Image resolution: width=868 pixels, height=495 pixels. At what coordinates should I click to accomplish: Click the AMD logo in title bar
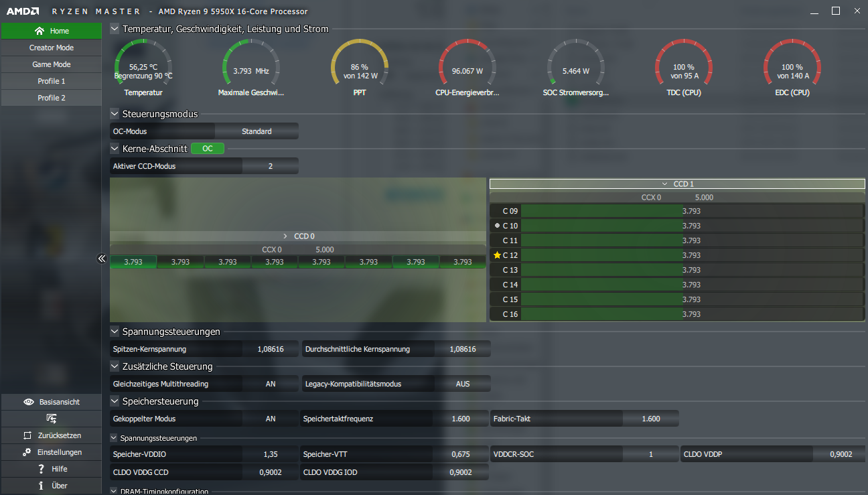point(23,11)
